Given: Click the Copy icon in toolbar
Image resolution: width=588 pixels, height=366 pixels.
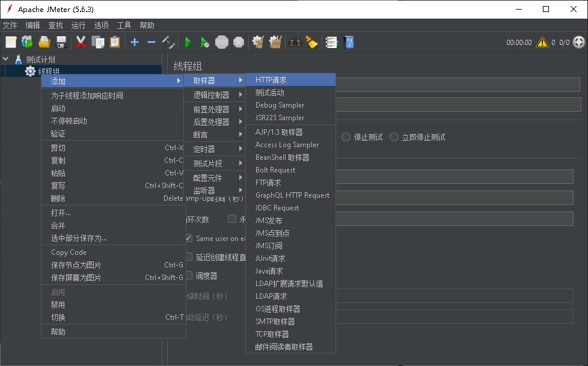Looking at the screenshot, I should tap(98, 42).
